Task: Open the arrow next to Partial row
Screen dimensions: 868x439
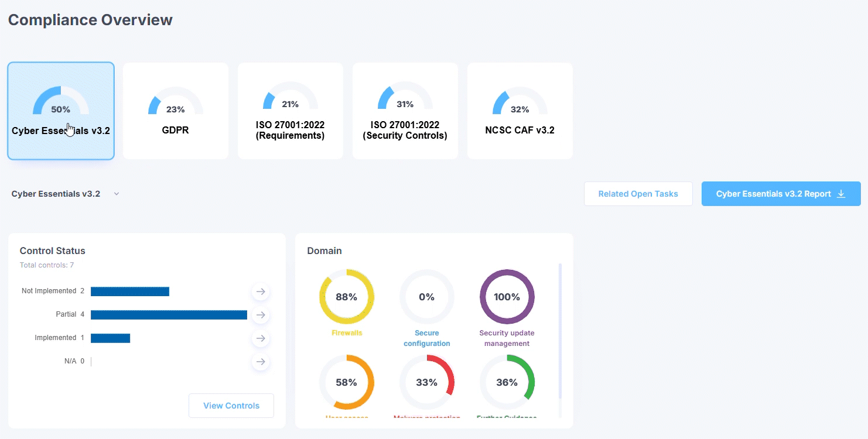Action: pyautogui.click(x=261, y=315)
